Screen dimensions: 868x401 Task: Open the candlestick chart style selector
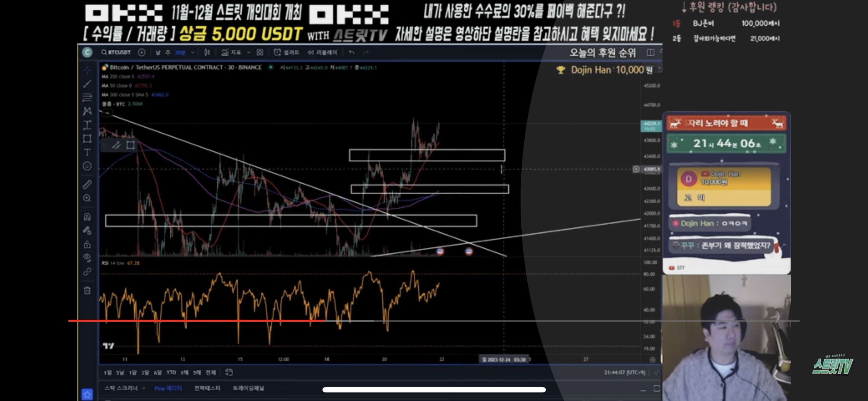pos(207,52)
